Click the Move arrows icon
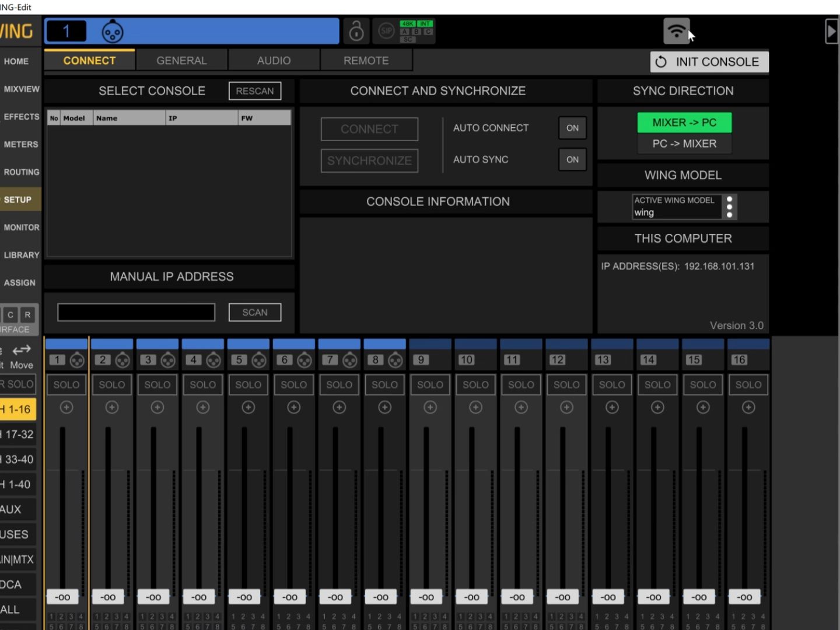 22,350
